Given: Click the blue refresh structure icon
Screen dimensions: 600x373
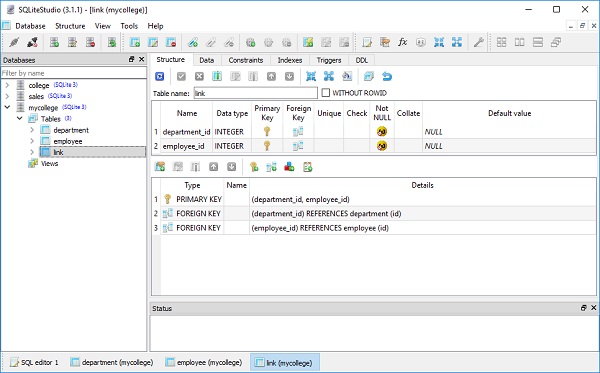Looking at the screenshot, I should coord(160,77).
